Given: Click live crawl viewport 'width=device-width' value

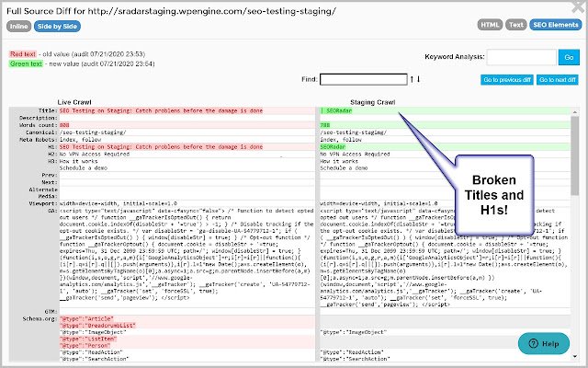Looking at the screenshot, I should (119, 203).
